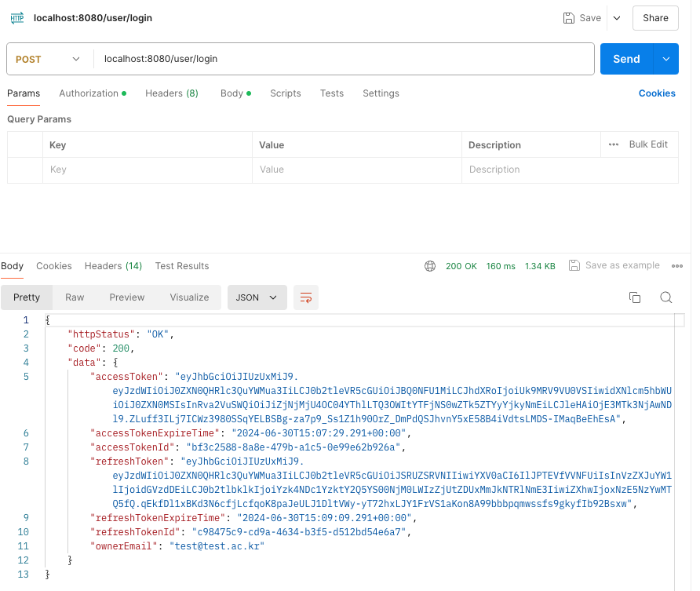Click the HTTP request icon beside the tab title

pyautogui.click(x=16, y=17)
